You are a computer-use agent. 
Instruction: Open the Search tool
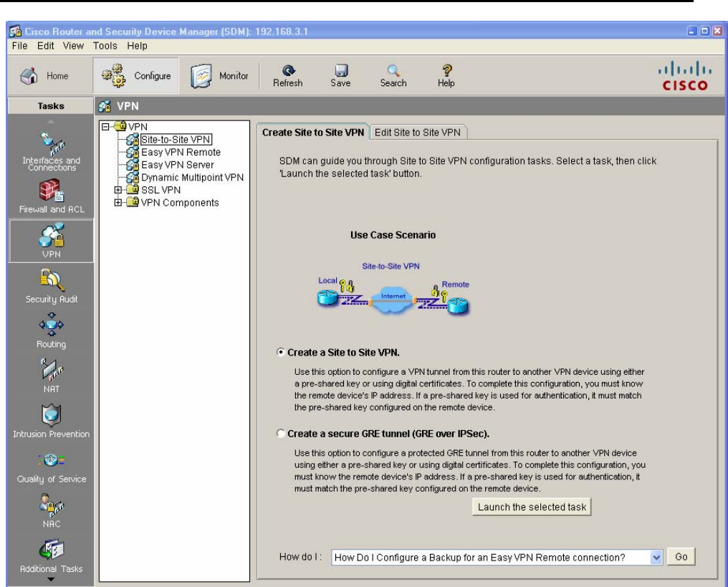[393, 76]
